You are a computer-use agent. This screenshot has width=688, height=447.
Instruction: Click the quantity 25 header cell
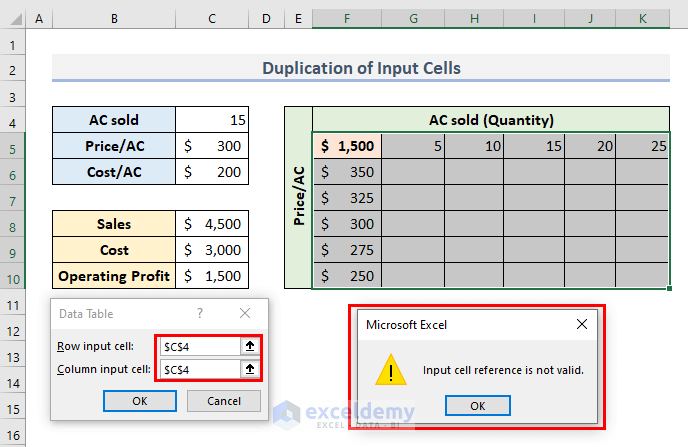(642, 146)
